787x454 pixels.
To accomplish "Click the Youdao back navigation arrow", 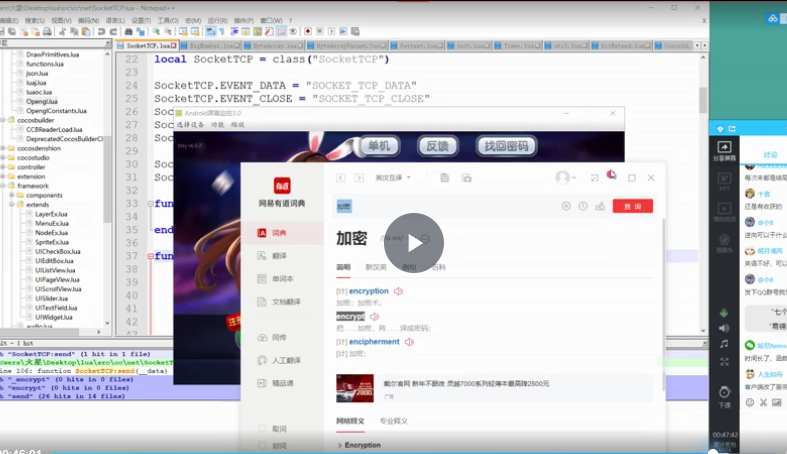I will point(341,178).
